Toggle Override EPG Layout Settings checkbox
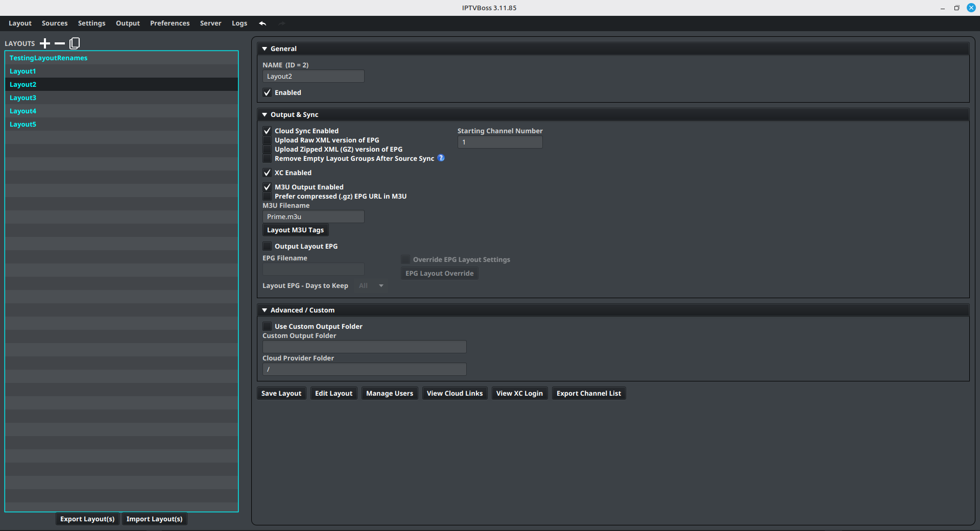 [x=405, y=259]
